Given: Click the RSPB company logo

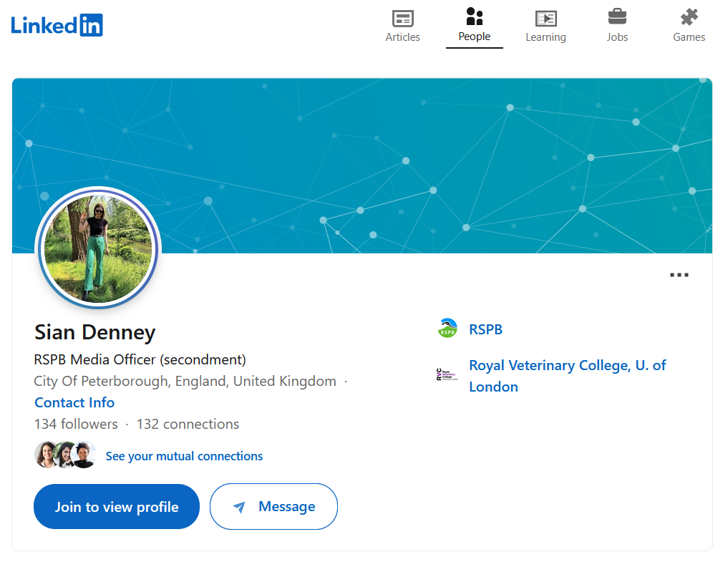Looking at the screenshot, I should tap(447, 329).
